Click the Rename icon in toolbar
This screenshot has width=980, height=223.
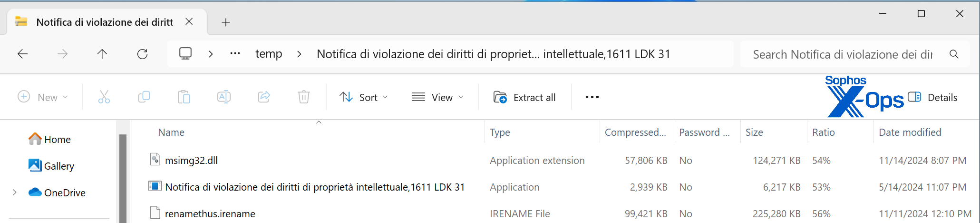[x=224, y=97]
